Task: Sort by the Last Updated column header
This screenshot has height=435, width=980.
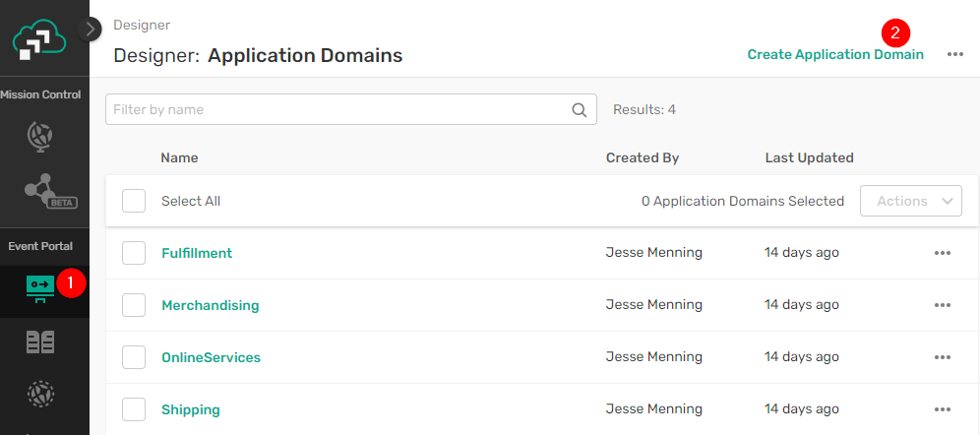Action: (x=809, y=157)
